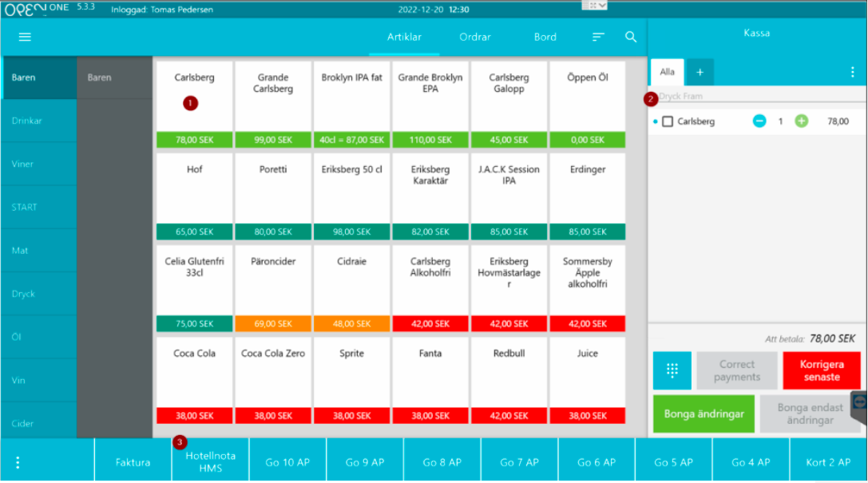The image size is (868, 483).
Task: Add Coca Cola Zero article
Action: [x=273, y=380]
